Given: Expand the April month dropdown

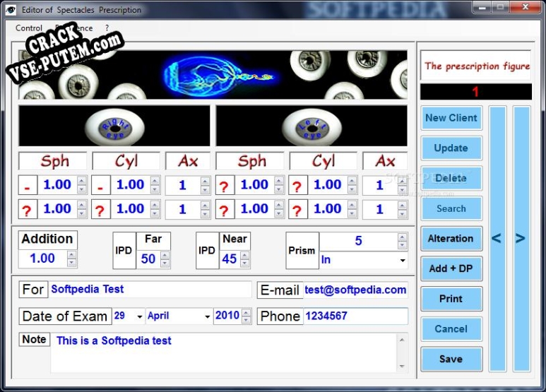Looking at the screenshot, I should (208, 316).
